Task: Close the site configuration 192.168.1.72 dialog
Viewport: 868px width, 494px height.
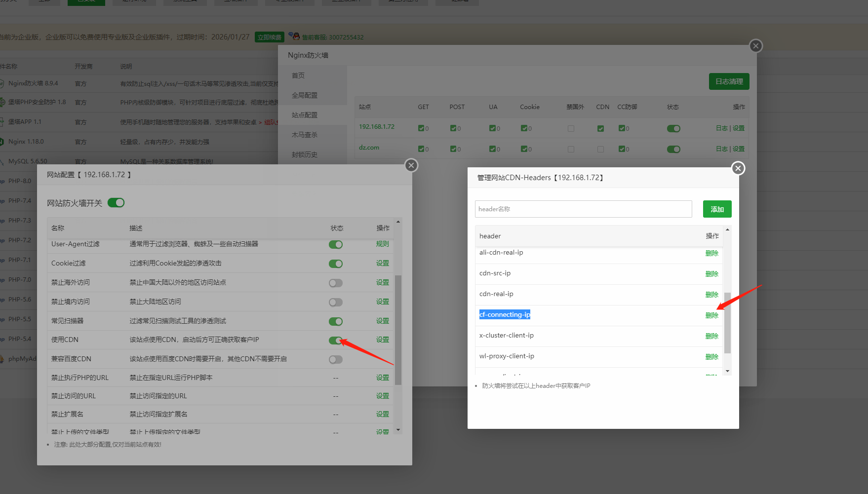Action: [x=411, y=165]
